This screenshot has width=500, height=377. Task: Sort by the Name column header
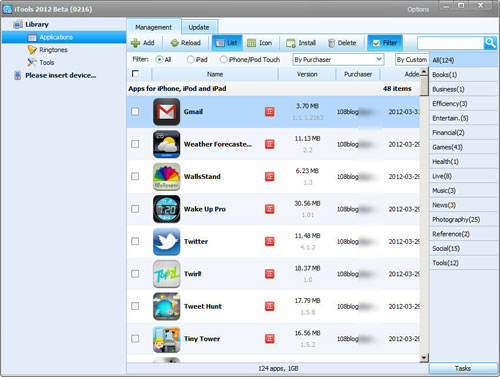215,74
